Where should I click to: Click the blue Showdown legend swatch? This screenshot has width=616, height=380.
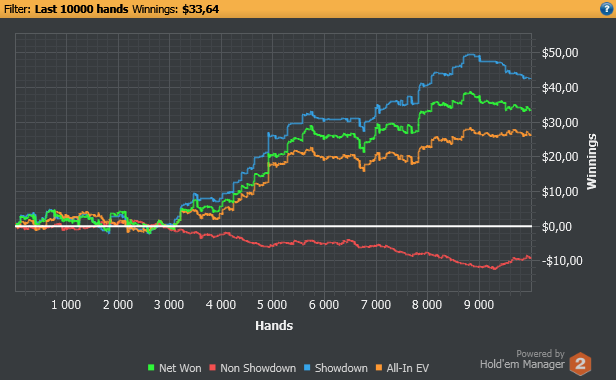pos(307,368)
